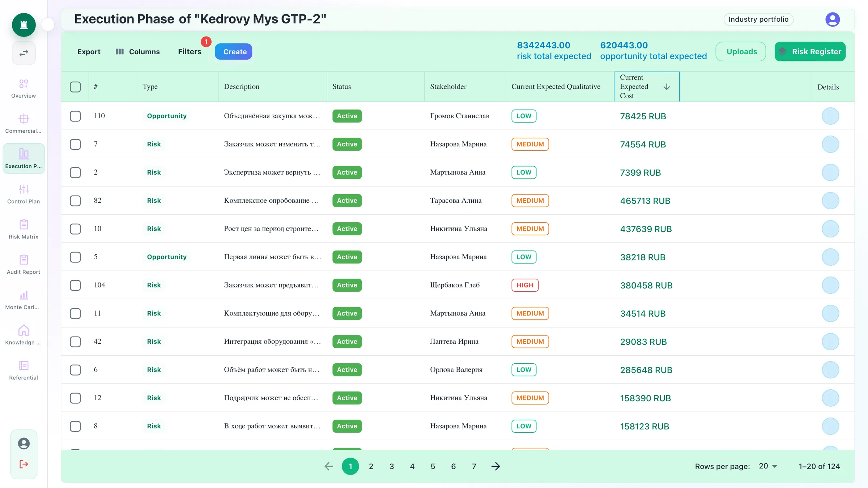This screenshot has width=868, height=488.
Task: Open the Industry portfolio selector
Action: coord(758,20)
